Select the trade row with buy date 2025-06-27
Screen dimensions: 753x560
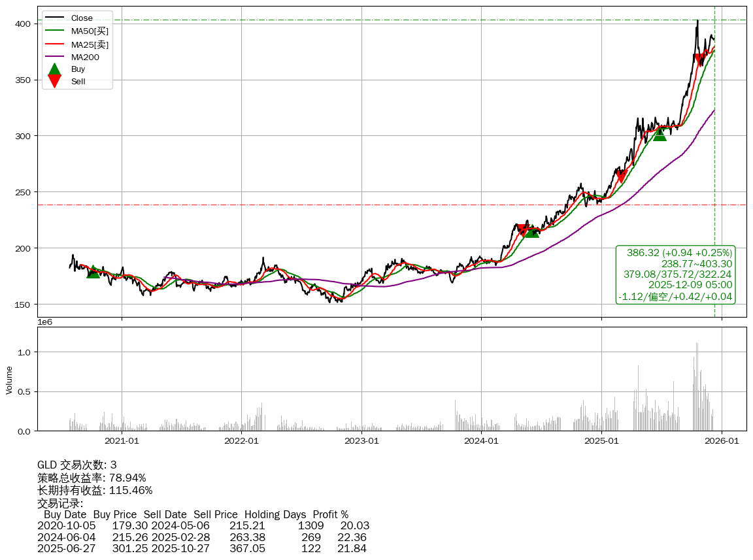point(203,548)
